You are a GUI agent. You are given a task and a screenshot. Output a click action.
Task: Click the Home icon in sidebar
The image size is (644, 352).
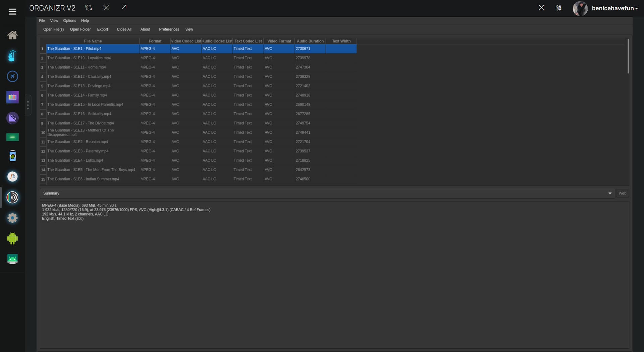click(x=12, y=35)
